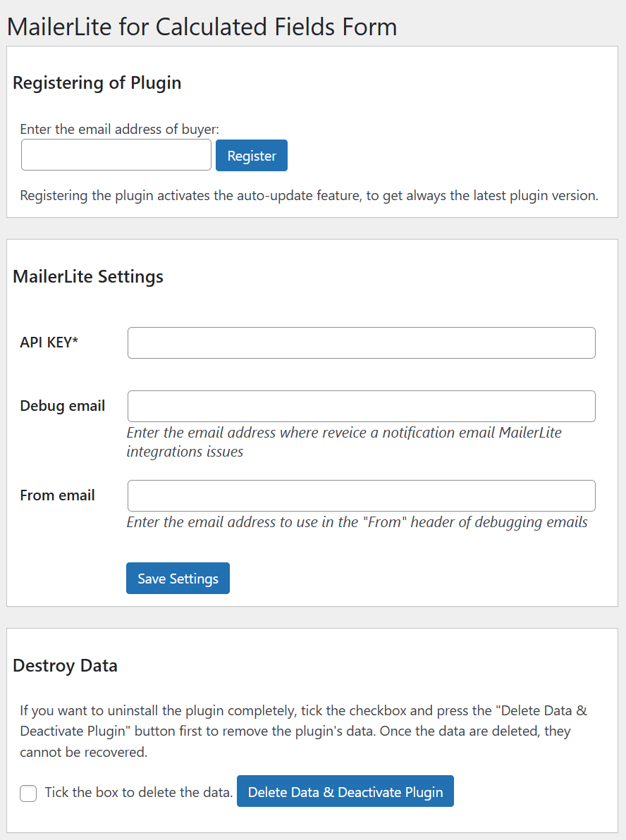
Task: Select the From email input field
Action: [361, 495]
